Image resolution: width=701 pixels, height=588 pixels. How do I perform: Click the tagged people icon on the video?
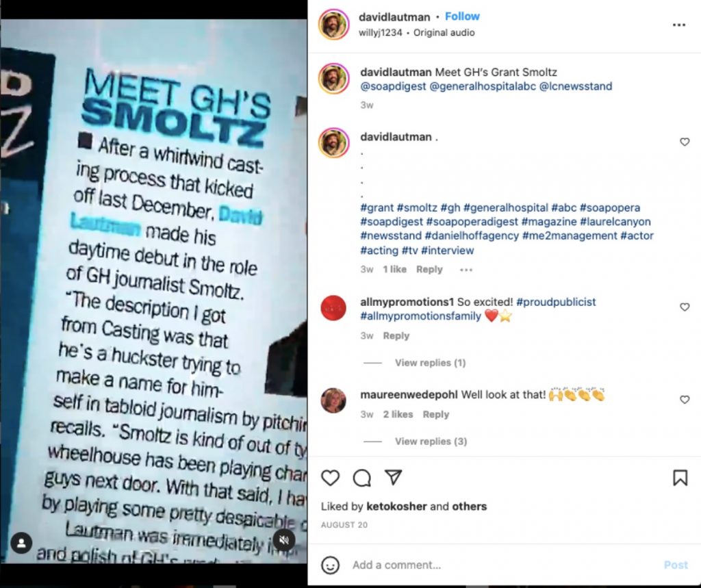coord(21,544)
